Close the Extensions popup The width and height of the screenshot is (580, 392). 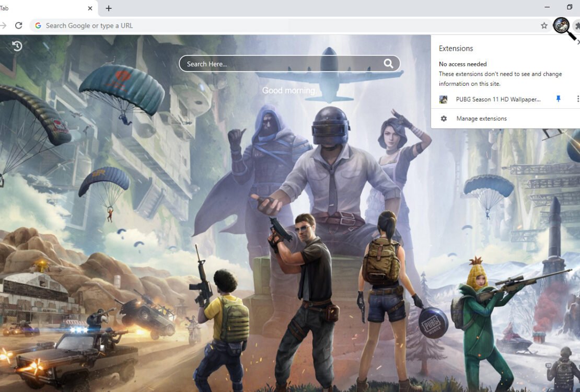coord(578,42)
